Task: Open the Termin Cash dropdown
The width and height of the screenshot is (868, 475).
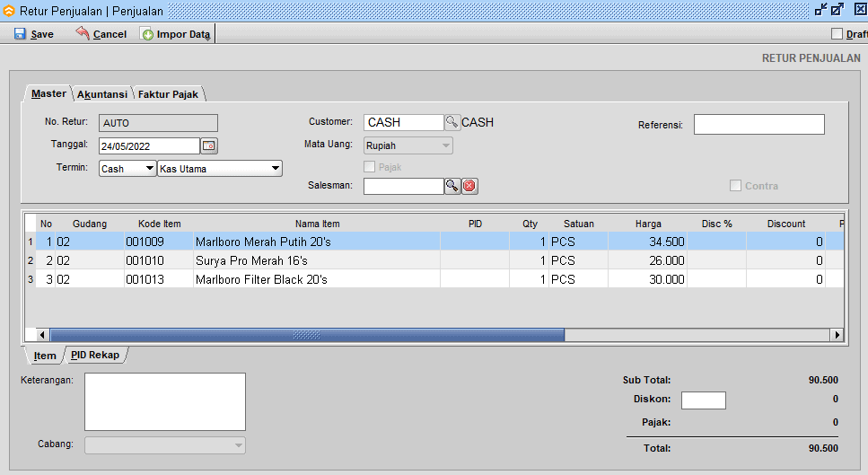Action: click(127, 168)
